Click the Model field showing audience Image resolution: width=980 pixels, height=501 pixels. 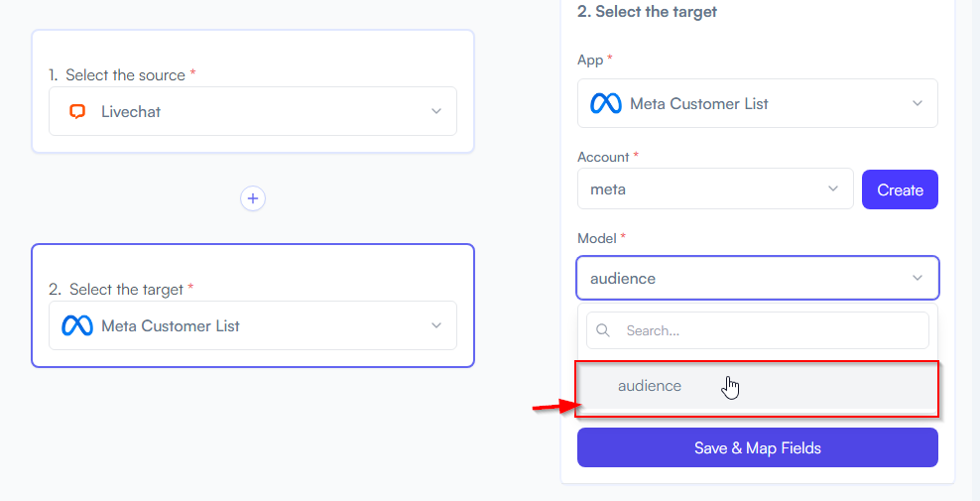[x=758, y=278]
